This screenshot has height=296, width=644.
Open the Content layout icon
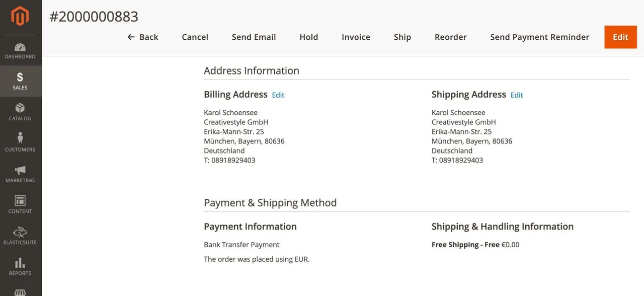[x=20, y=200]
